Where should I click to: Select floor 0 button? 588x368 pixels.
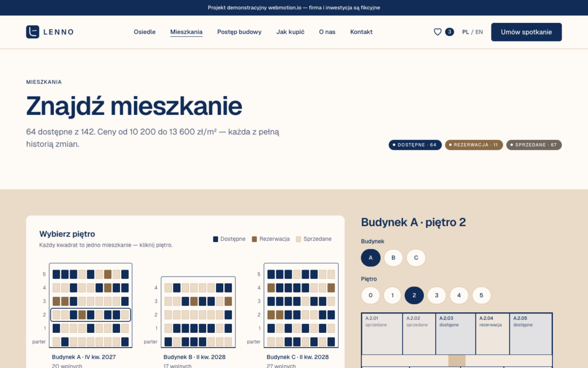(370, 295)
